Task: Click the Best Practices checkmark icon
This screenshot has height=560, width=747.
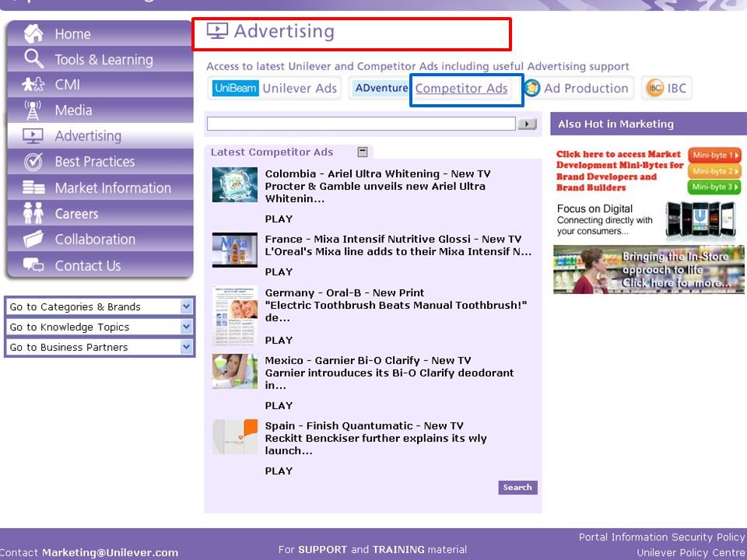Action: pos(33,162)
